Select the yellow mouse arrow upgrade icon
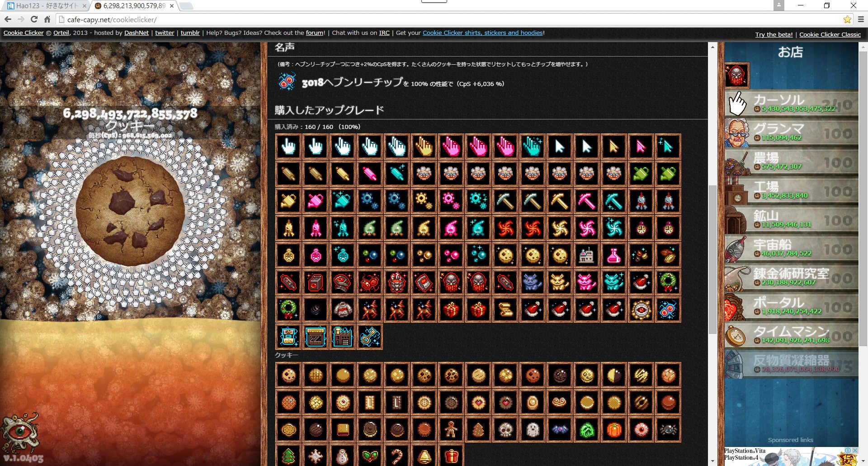 614,147
